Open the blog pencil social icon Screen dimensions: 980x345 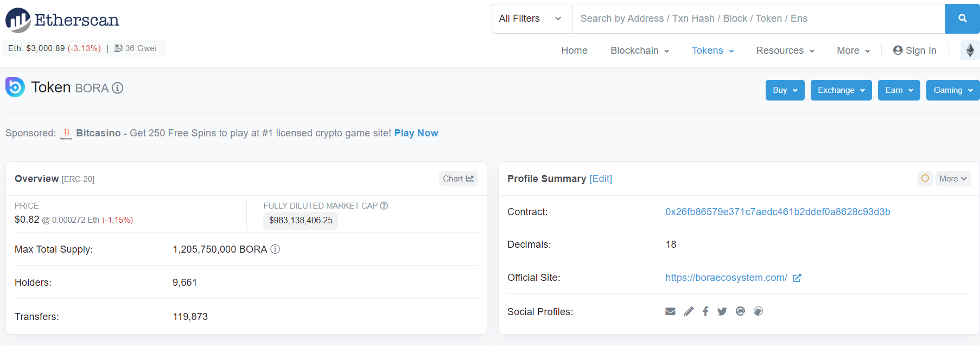[689, 311]
